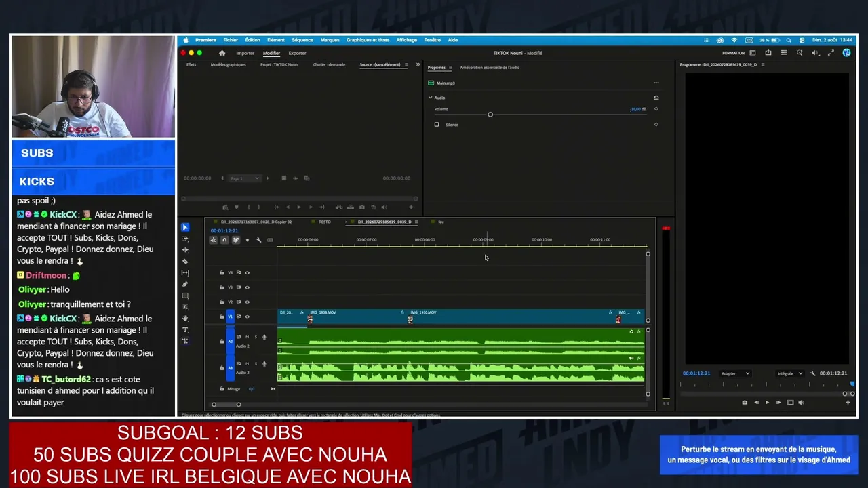868x488 pixels.
Task: Open the active sequence tab menu
Action: tap(416, 222)
